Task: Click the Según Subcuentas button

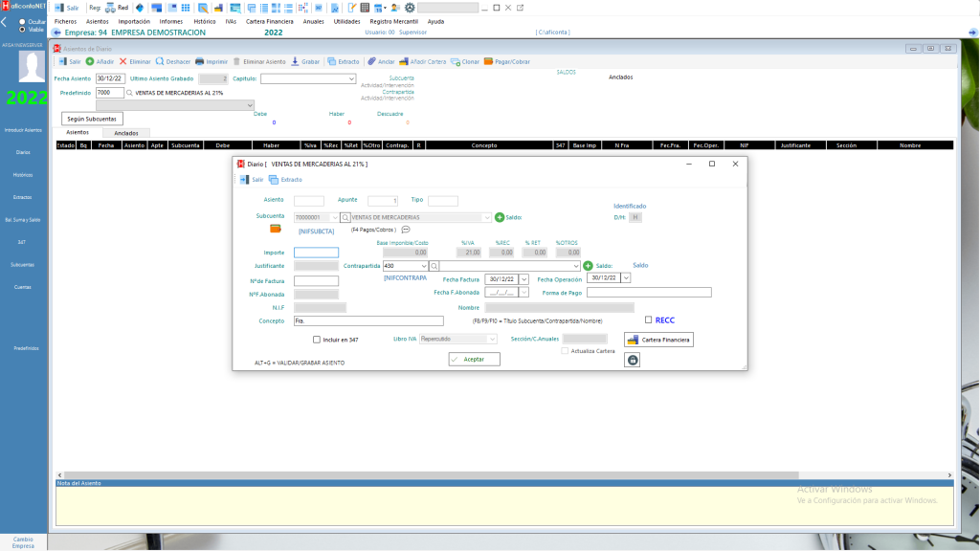Action: click(92, 119)
